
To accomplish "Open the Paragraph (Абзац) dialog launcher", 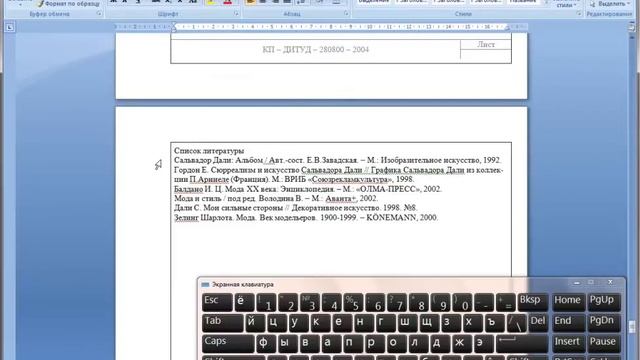I will click(346, 14).
